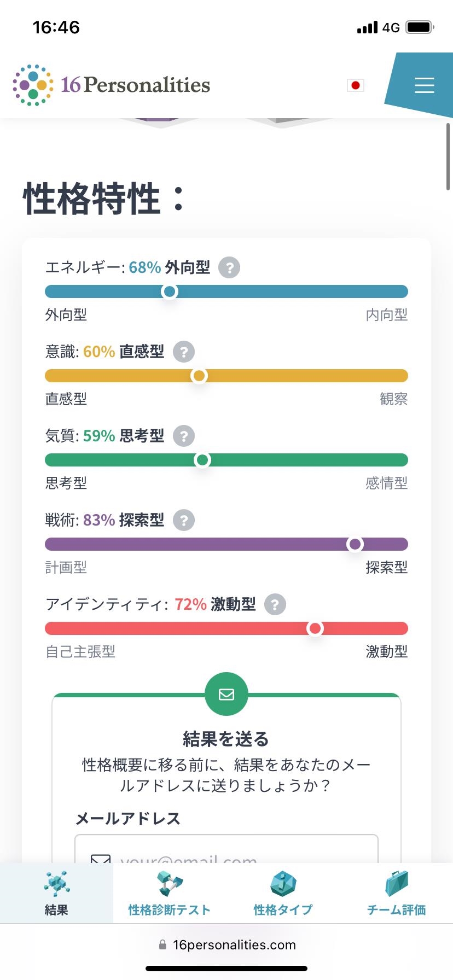Open help icon next to 気質 思考型
The width and height of the screenshot is (453, 980).
184,436
